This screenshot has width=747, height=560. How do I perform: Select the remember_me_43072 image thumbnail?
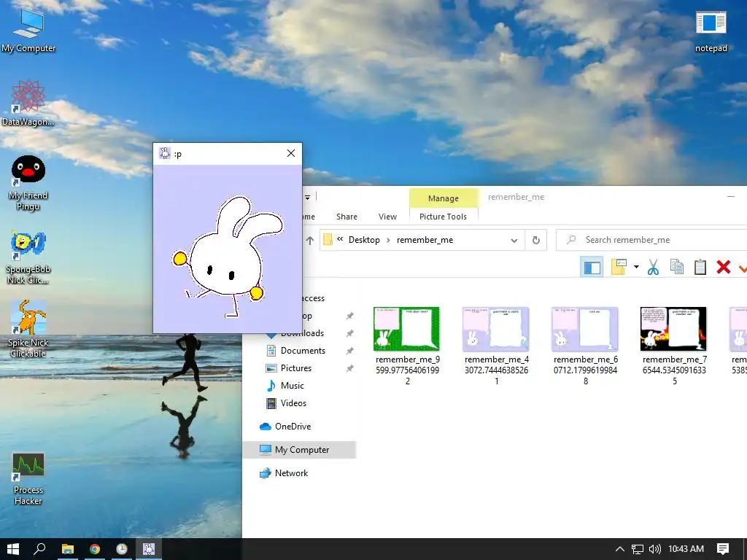(x=496, y=329)
